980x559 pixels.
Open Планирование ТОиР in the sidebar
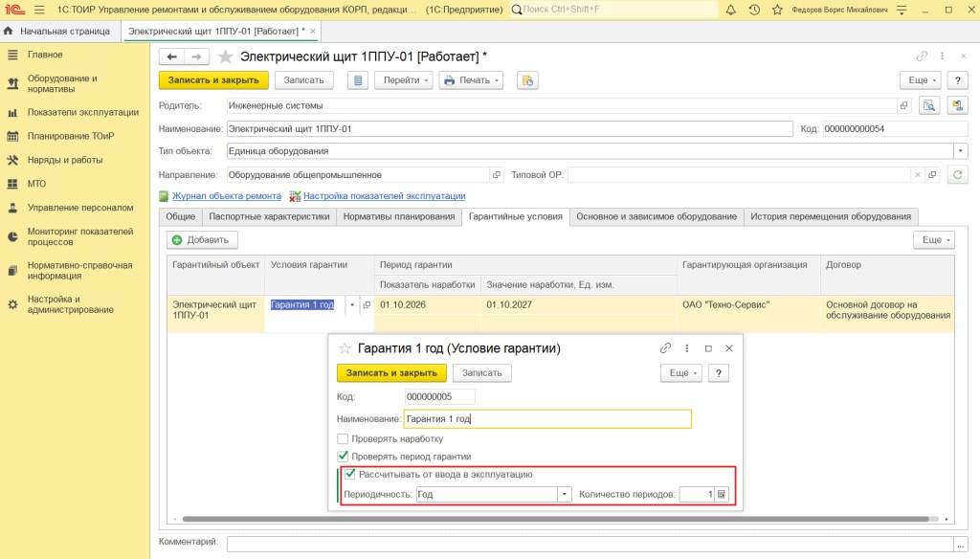(x=71, y=136)
